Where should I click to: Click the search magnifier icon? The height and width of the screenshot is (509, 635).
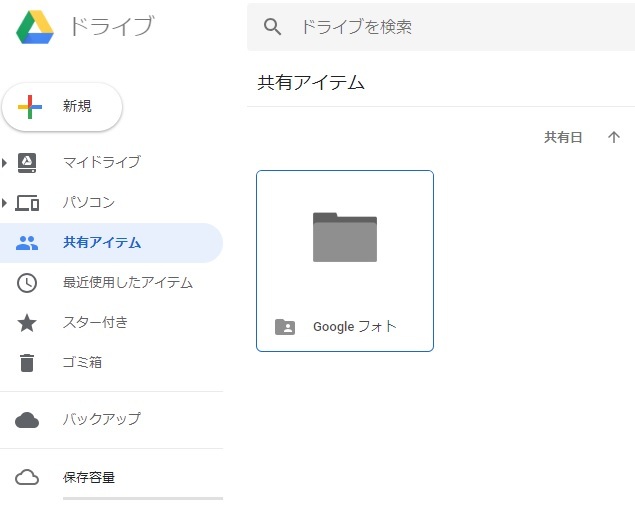[272, 27]
